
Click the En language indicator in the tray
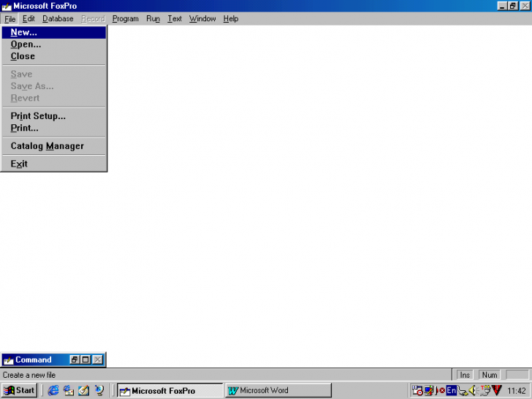[x=452, y=391]
